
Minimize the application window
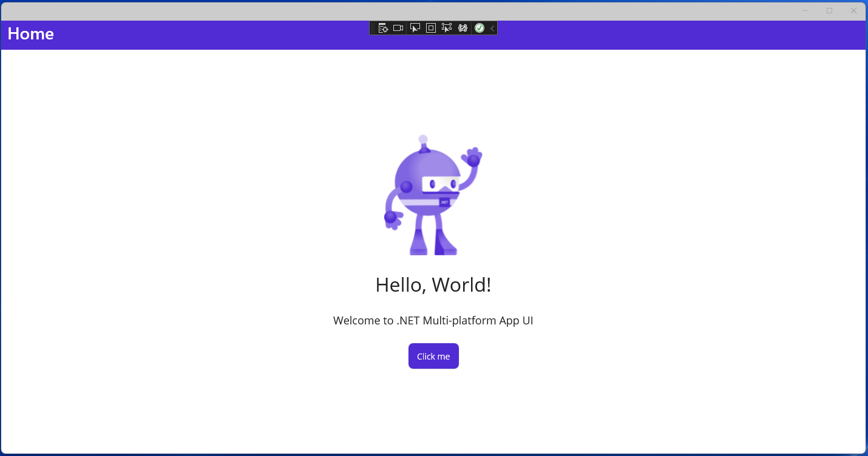point(805,10)
